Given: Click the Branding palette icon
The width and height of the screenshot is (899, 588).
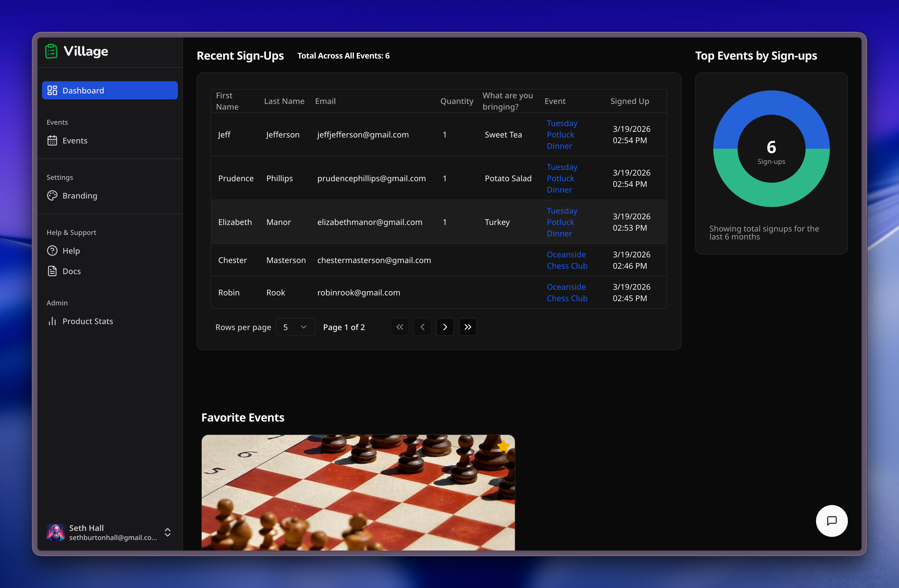Looking at the screenshot, I should (52, 196).
